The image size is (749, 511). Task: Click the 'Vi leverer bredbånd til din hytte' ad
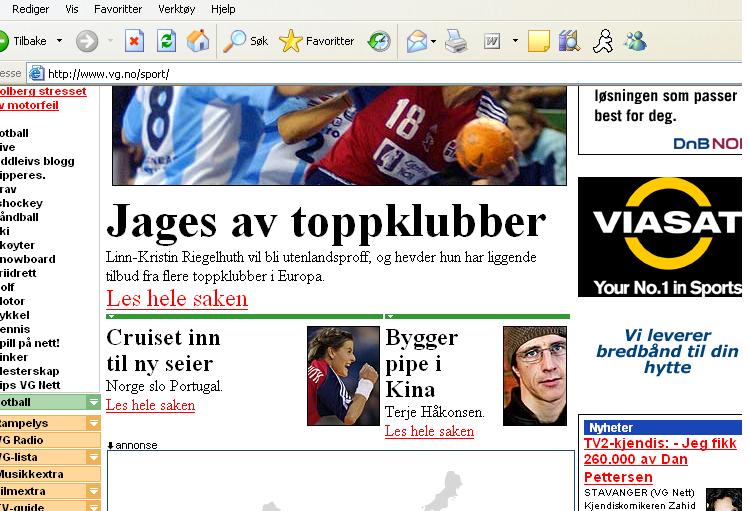tap(667, 351)
